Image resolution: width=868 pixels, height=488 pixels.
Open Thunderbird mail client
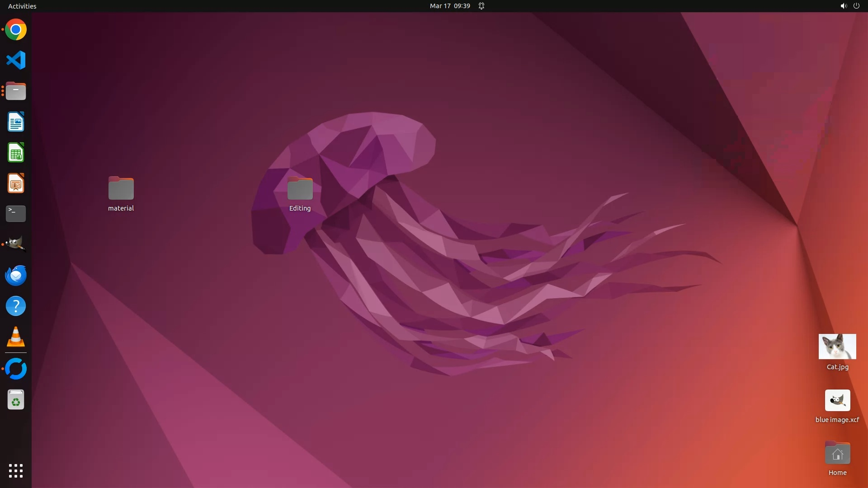pyautogui.click(x=16, y=275)
